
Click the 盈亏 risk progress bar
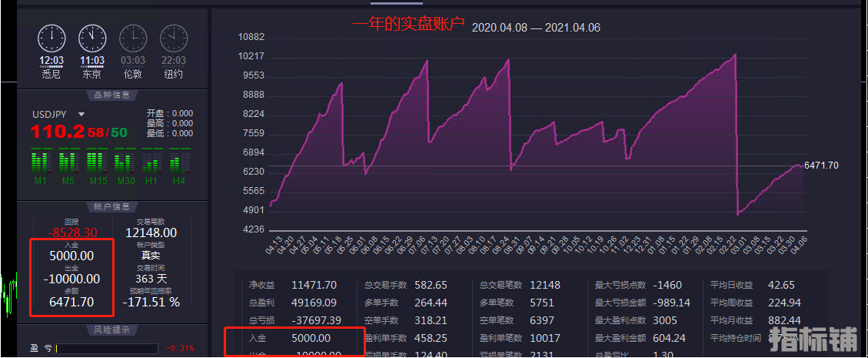(x=107, y=349)
